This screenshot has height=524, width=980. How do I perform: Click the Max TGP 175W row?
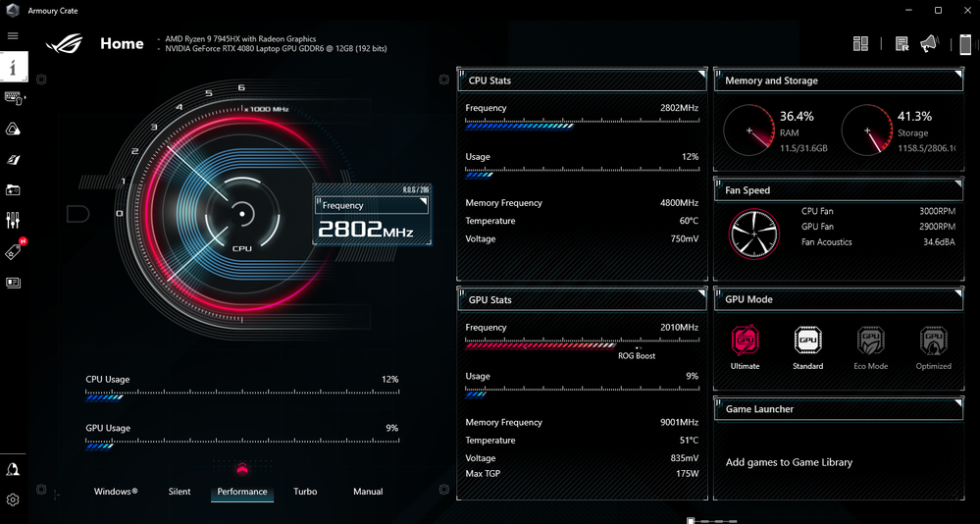tap(582, 474)
